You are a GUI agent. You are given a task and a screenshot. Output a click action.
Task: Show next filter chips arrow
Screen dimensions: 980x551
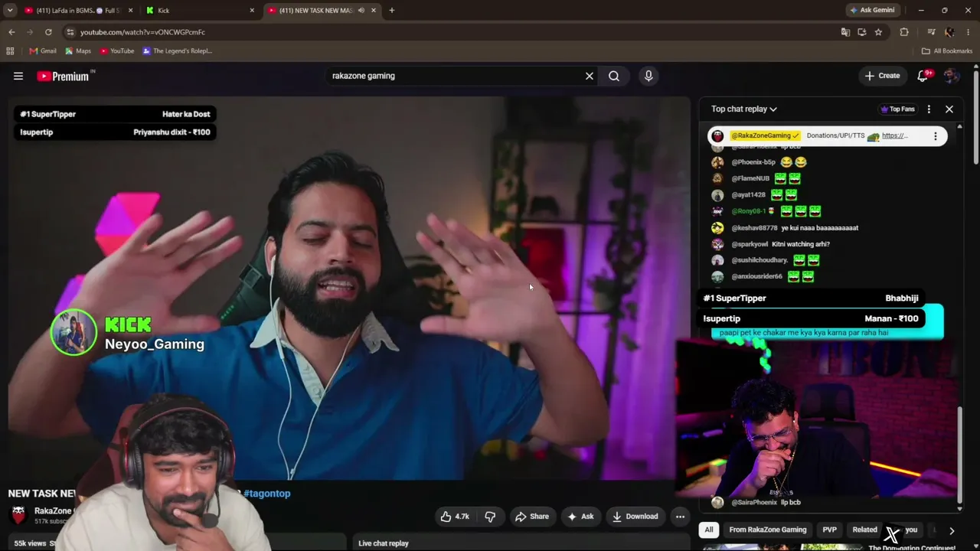click(x=952, y=530)
